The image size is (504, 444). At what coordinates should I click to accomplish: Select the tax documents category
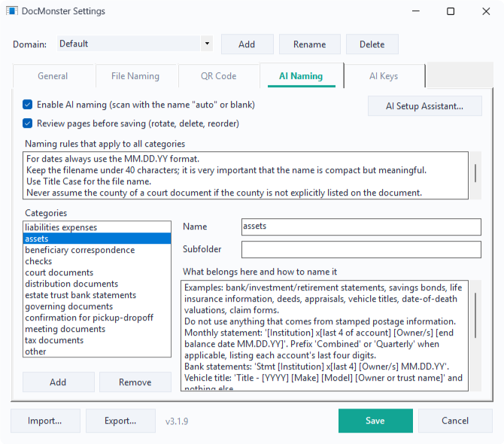pyautogui.click(x=97, y=340)
